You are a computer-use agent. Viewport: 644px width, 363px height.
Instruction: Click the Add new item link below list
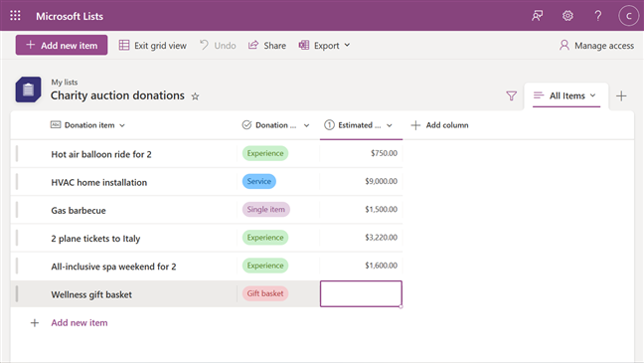click(80, 322)
